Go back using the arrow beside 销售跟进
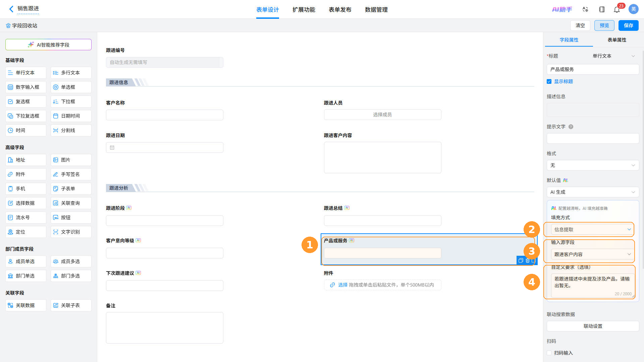Viewport: 644px width, 362px height. click(11, 9)
